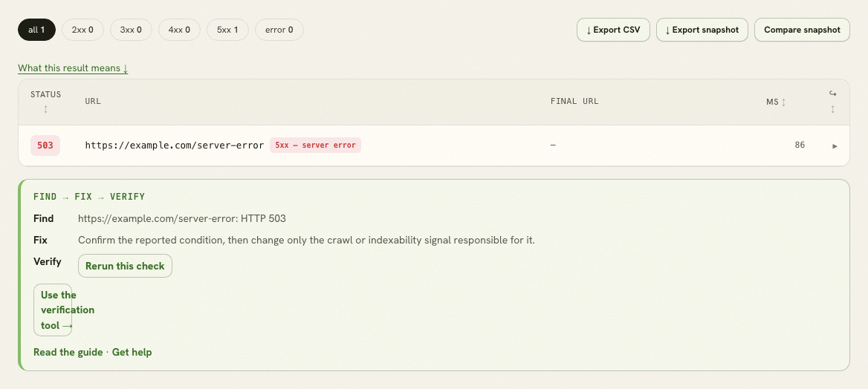
Task: Sort table by MS column arrow
Action: pyautogui.click(x=783, y=102)
